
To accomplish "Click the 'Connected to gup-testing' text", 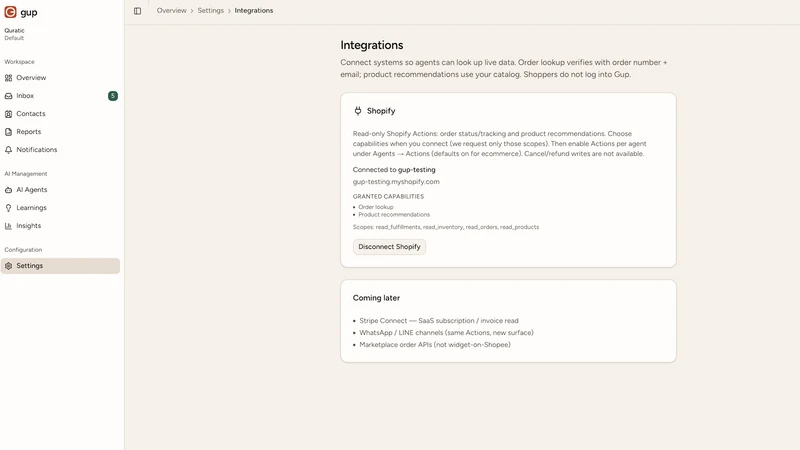I will [394, 170].
